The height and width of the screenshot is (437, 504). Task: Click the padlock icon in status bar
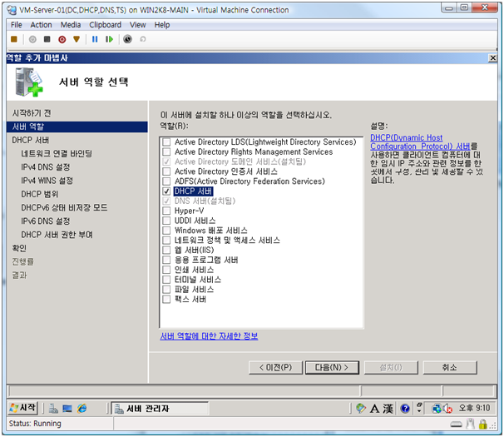point(482,425)
